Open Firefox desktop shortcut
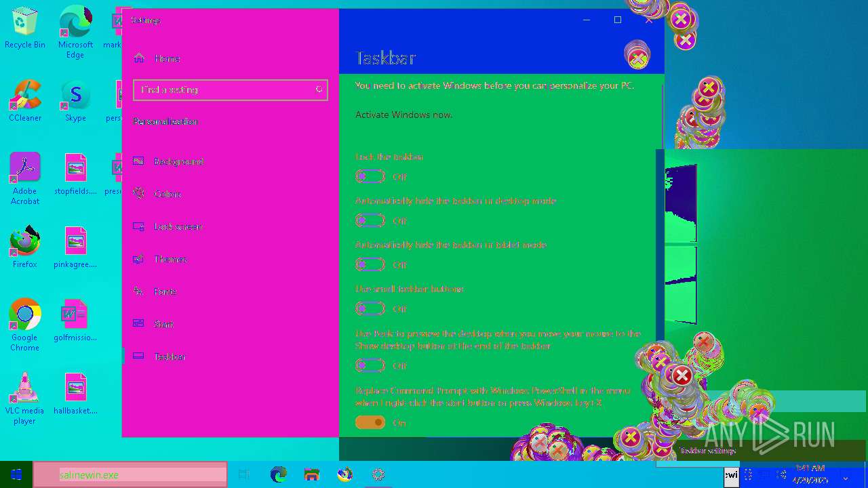 25,247
